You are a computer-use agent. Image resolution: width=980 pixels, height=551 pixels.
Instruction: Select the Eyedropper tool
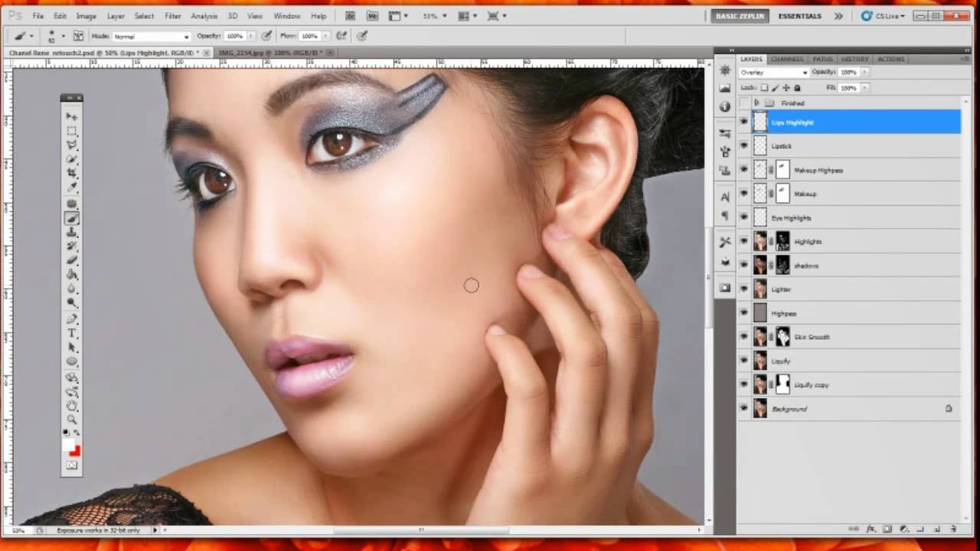click(72, 187)
